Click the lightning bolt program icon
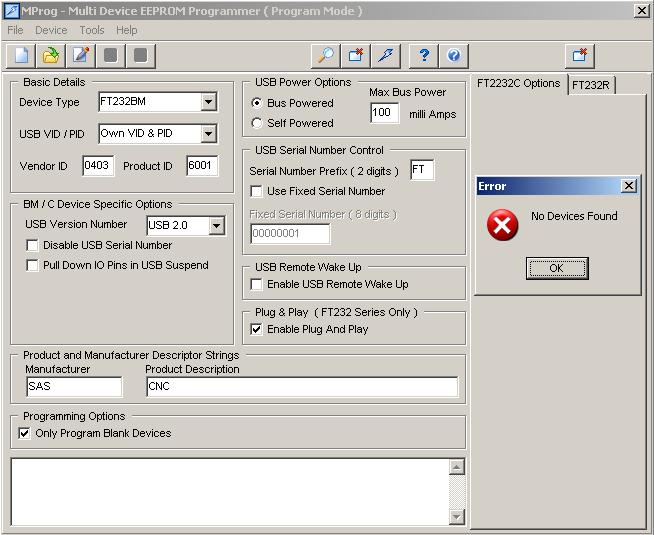Image resolution: width=654 pixels, height=535 pixels. tap(387, 55)
